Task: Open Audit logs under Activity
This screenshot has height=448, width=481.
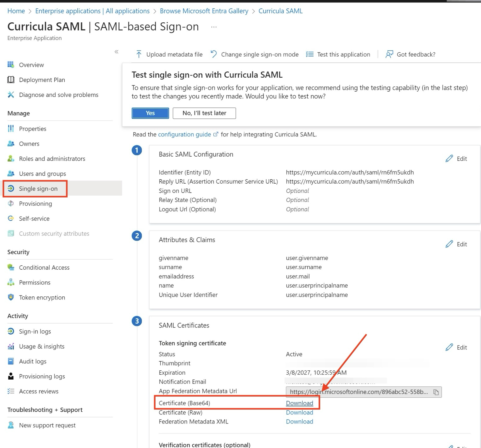Action: coord(33,361)
